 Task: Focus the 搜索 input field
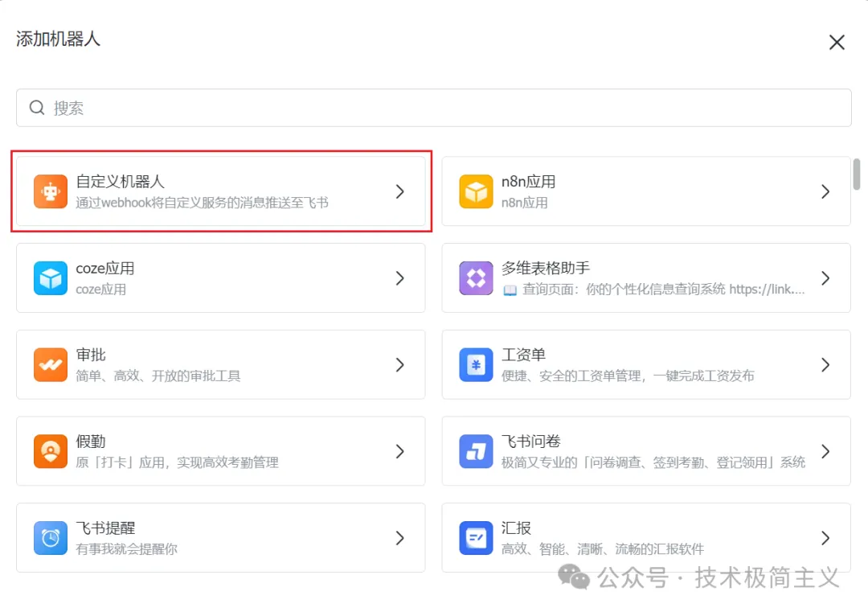(x=434, y=108)
